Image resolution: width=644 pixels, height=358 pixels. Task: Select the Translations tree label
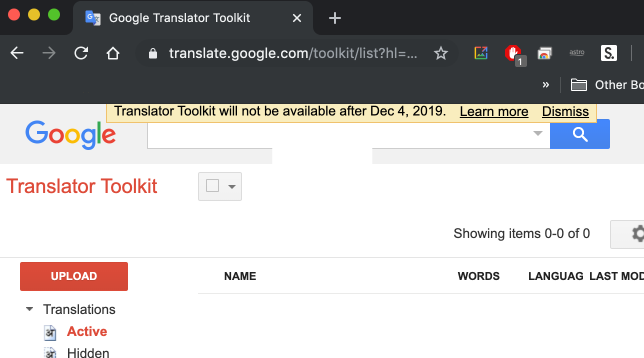pos(79,309)
